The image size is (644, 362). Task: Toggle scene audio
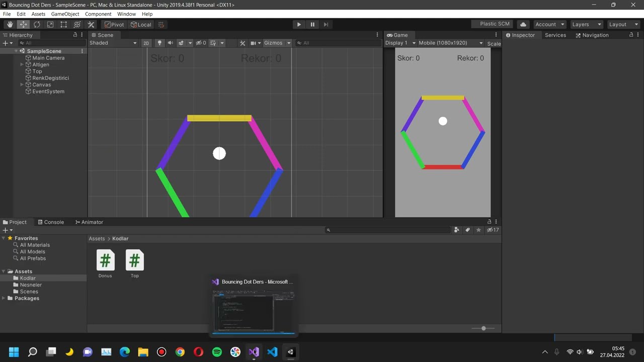(170, 43)
